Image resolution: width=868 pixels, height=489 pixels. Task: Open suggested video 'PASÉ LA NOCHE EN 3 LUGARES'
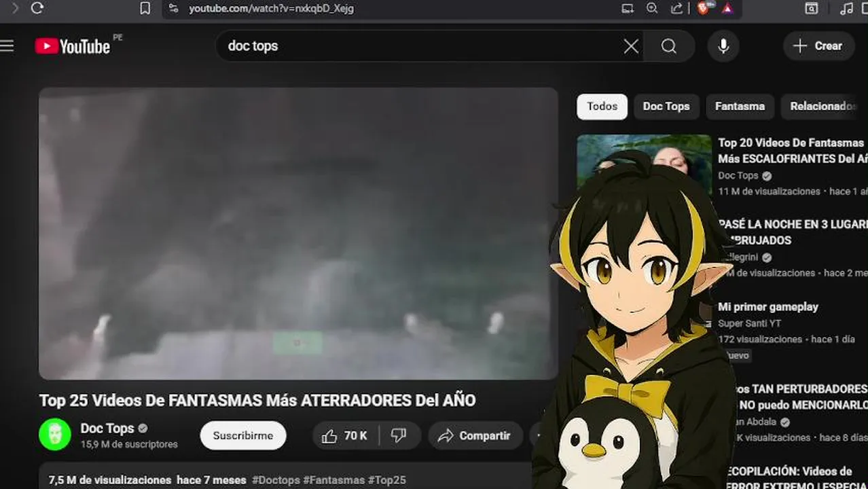tap(793, 232)
